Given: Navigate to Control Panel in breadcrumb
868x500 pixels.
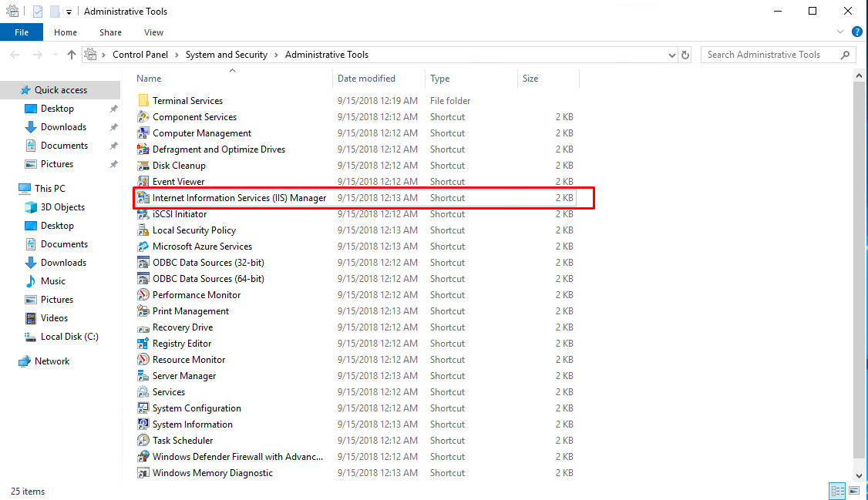Looking at the screenshot, I should (x=140, y=55).
